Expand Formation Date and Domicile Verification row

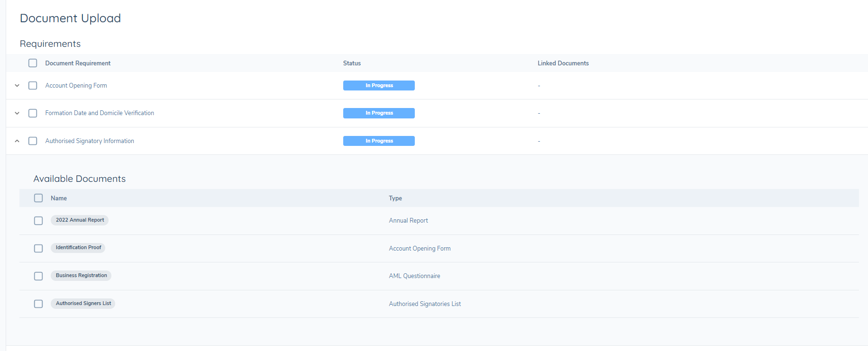click(17, 113)
